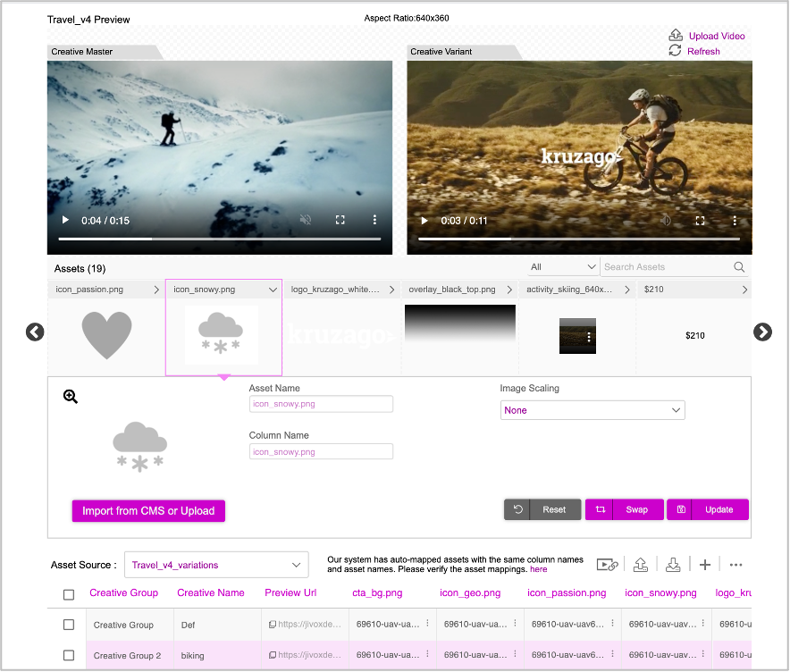Image resolution: width=790 pixels, height=672 pixels.
Task: Open icon_geo cell menu in Def row
Action: (515, 623)
